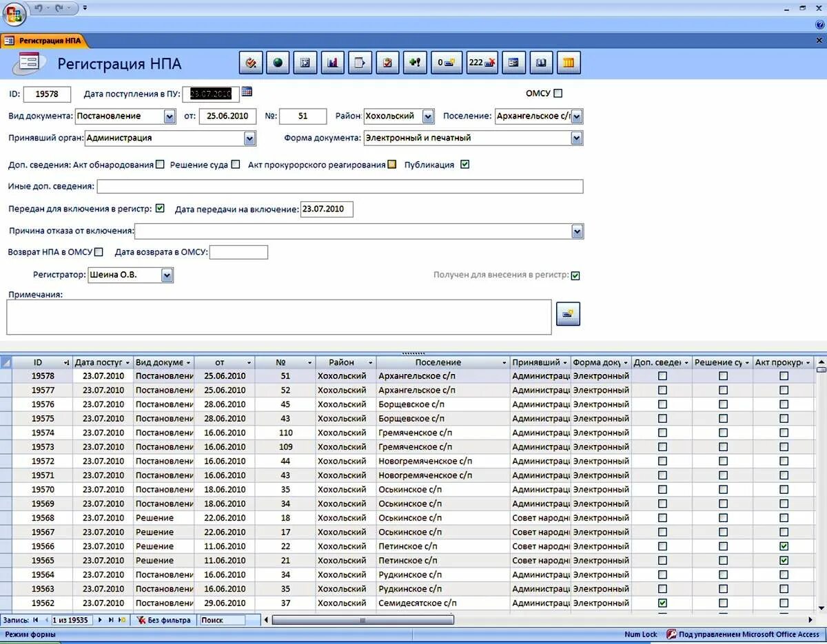Toggle Передан для включения в регистр checkbox
Viewport: 827px width, 644px height.
[x=160, y=208]
